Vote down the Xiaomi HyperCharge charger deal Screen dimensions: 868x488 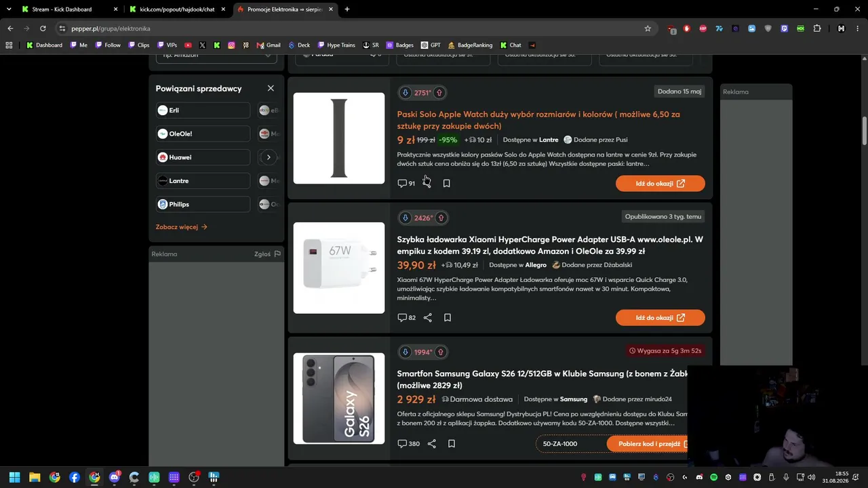[405, 218]
